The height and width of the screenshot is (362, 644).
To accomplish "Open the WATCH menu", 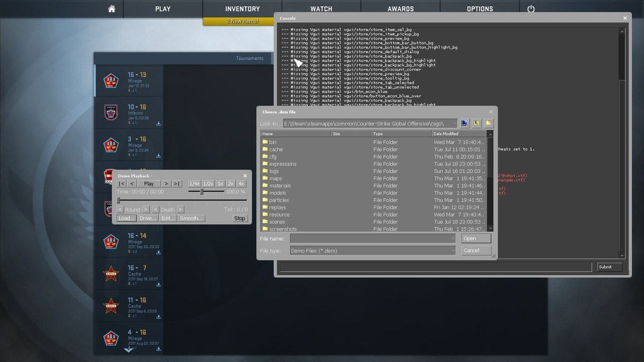I will 321,9.
